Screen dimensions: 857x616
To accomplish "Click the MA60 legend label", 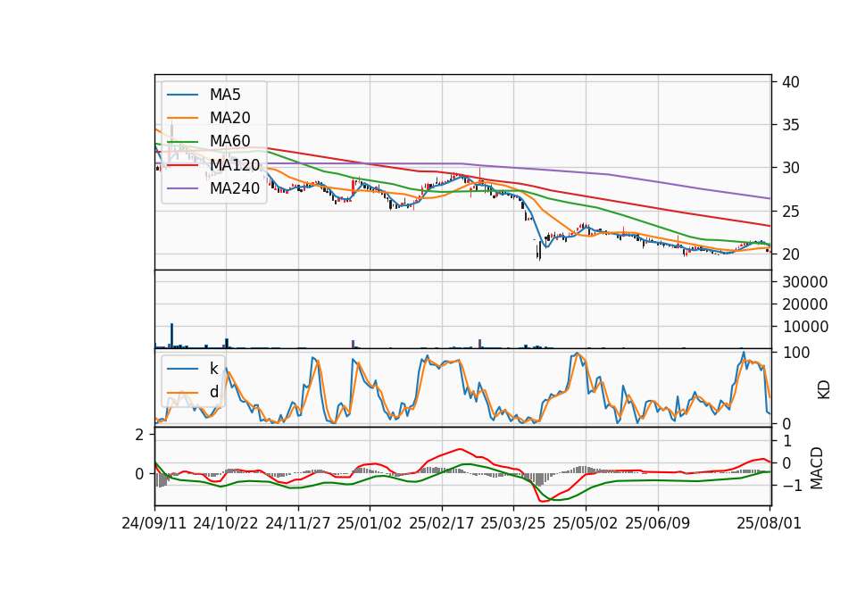I will click(229, 141).
